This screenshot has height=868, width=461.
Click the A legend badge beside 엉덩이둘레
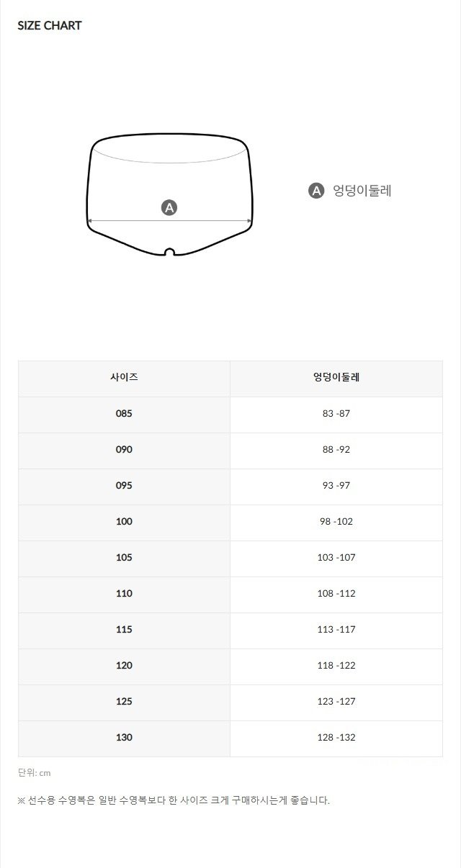pos(316,191)
